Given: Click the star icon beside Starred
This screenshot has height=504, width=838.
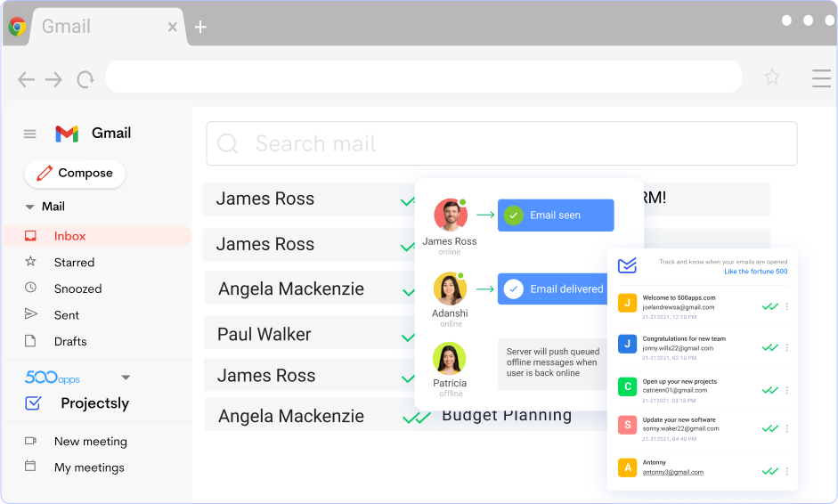Looking at the screenshot, I should pos(30,262).
